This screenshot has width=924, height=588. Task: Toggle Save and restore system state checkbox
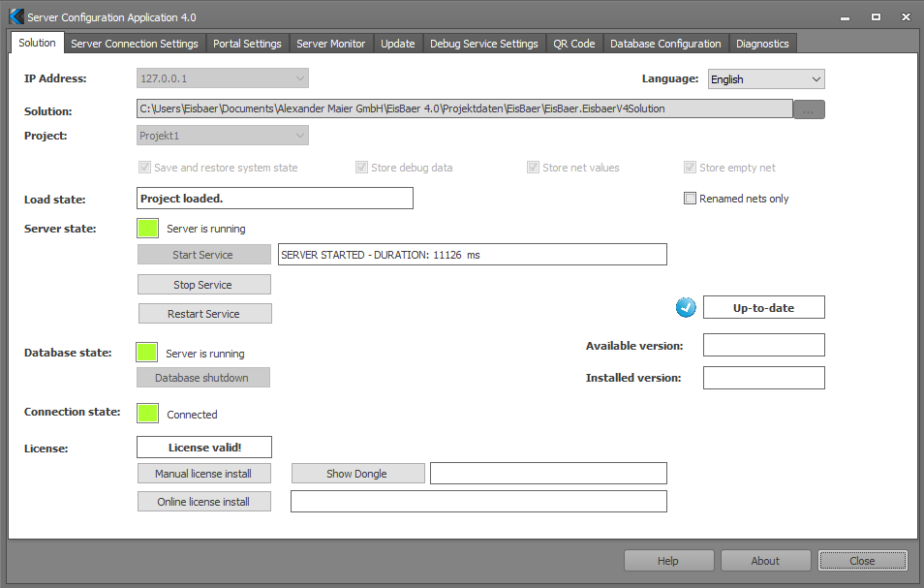[x=144, y=168]
